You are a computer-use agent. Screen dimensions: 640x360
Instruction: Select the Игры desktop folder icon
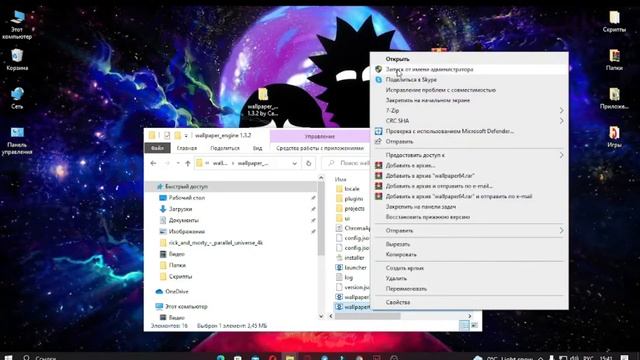click(614, 137)
